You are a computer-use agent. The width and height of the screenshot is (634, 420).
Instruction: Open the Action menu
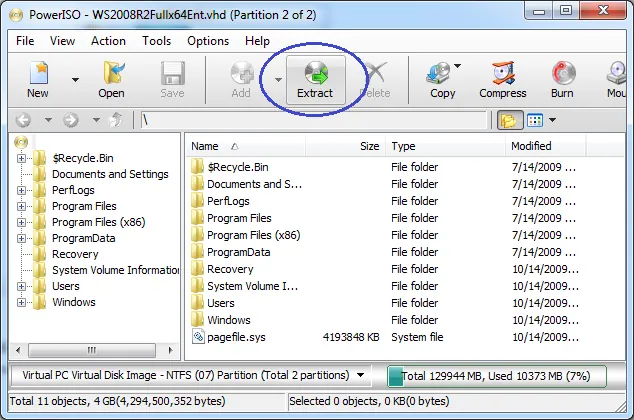[x=108, y=41]
